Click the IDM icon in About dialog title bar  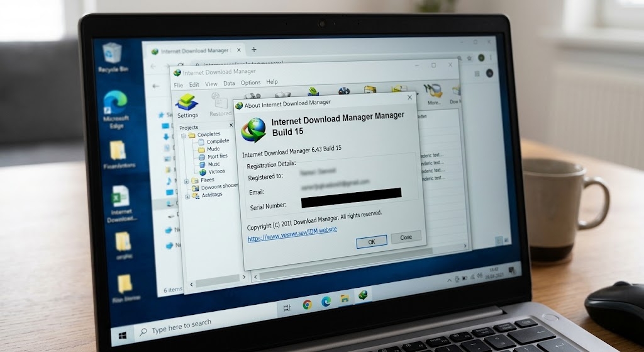239,106
